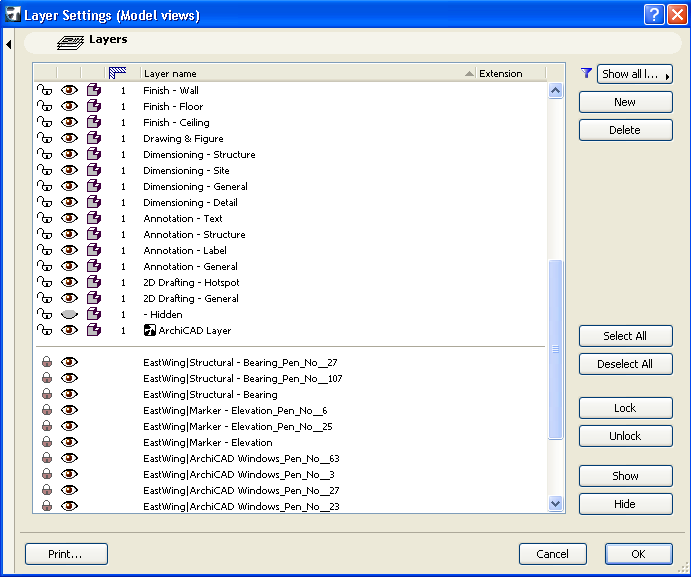
Task: Click the Lock button
Action: [625, 408]
